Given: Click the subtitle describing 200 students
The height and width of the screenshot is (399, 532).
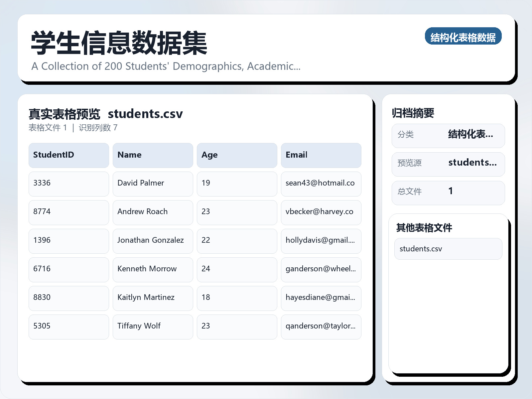Looking at the screenshot, I should click(x=166, y=66).
